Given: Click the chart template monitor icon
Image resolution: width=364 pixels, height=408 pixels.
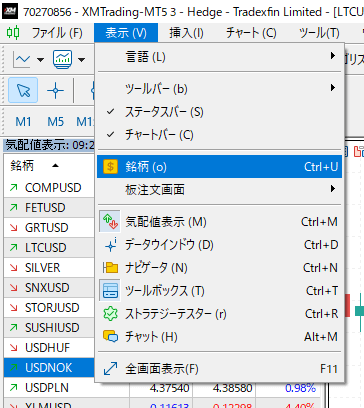Looking at the screenshot, I should pos(63,59).
